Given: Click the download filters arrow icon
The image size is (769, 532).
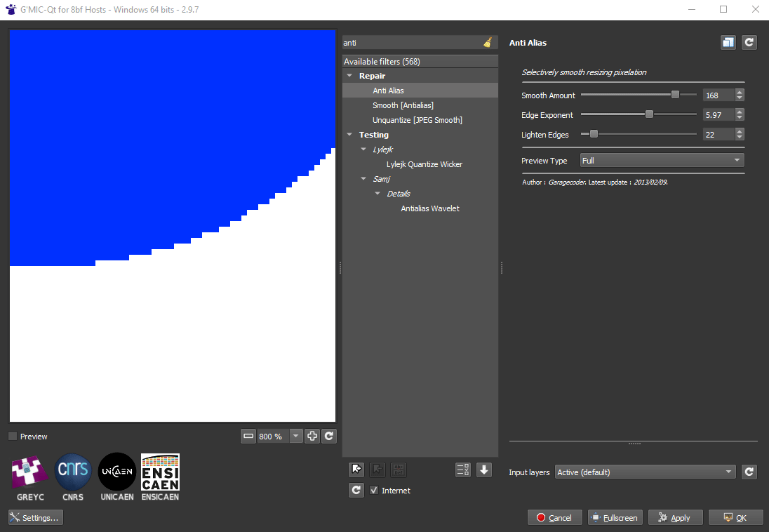Looking at the screenshot, I should click(483, 470).
